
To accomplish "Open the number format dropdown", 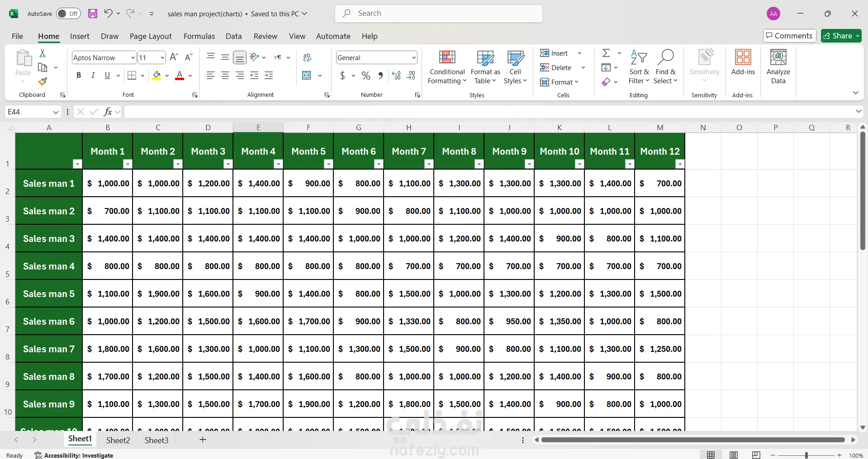I will point(414,57).
